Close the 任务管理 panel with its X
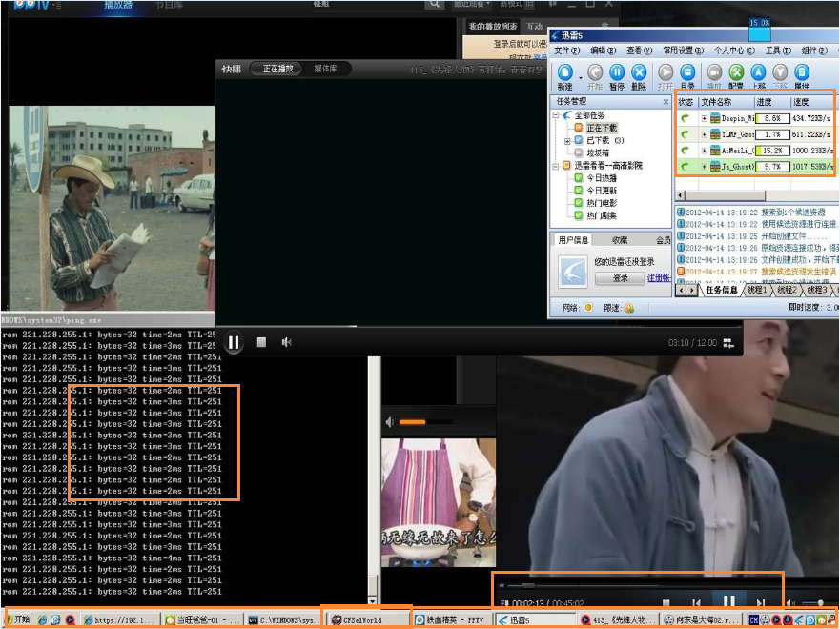The width and height of the screenshot is (840, 629). [x=666, y=102]
